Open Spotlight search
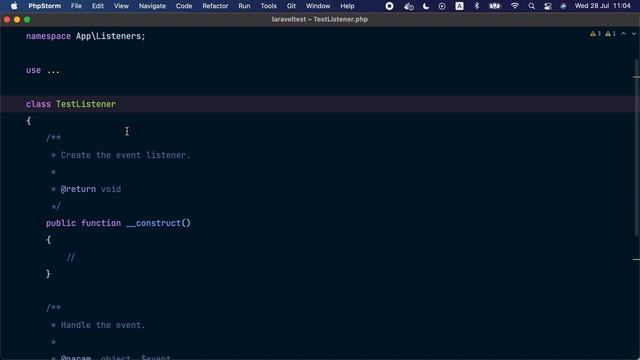 (531, 6)
